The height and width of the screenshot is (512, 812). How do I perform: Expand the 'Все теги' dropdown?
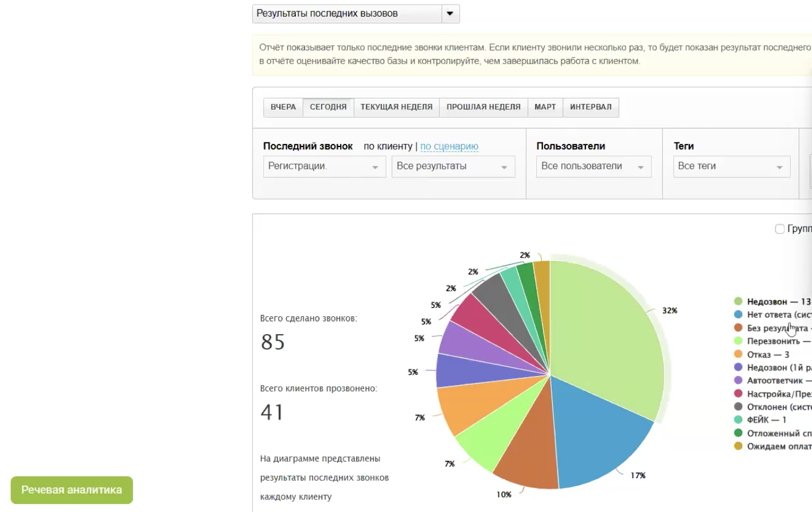[732, 166]
